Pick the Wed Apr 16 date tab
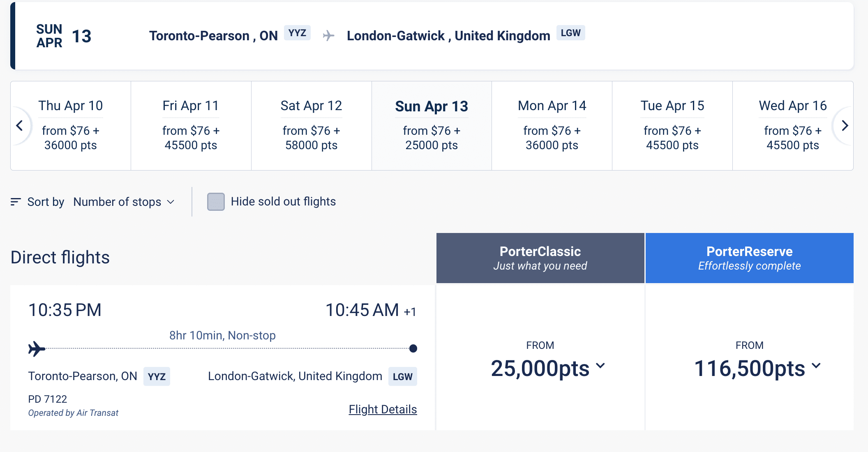868x452 pixels. (x=792, y=125)
